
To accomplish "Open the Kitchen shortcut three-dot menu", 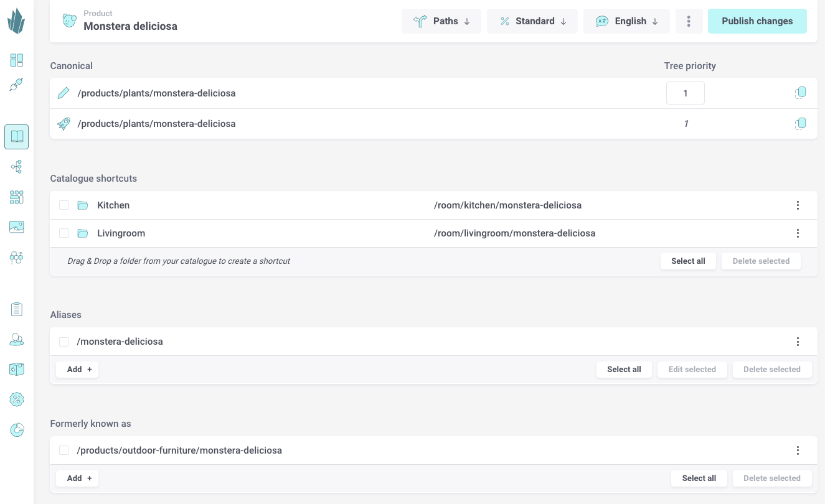I will click(x=798, y=205).
